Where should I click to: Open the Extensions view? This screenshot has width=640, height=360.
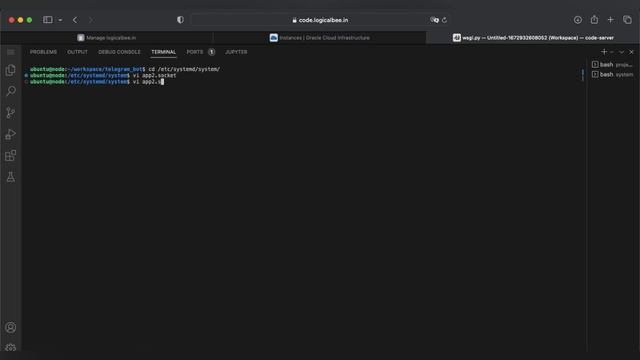coord(11,156)
